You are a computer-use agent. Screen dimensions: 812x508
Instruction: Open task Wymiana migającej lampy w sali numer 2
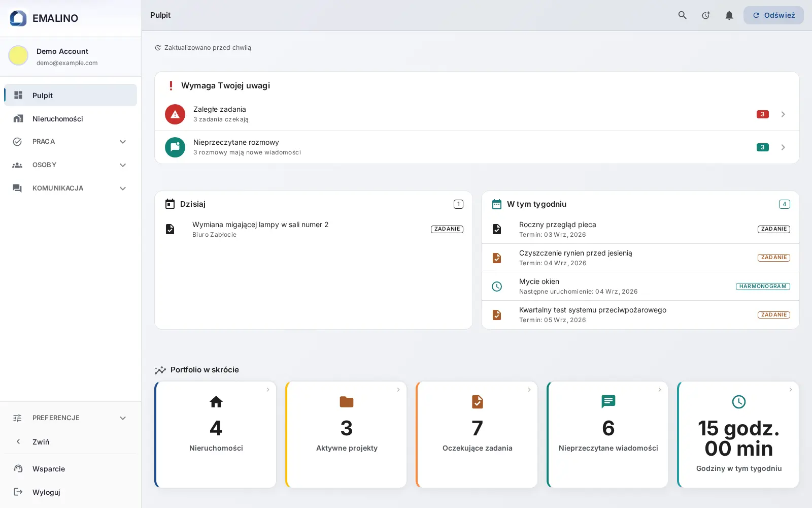click(314, 229)
